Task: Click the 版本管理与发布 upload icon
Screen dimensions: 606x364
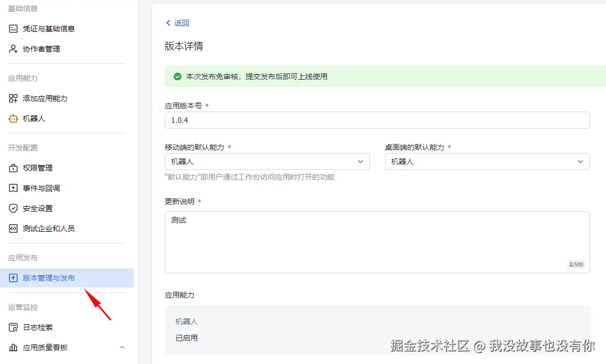Action: [13, 278]
